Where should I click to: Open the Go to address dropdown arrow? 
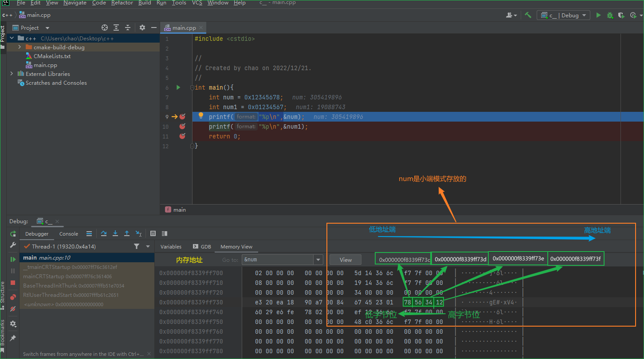pos(318,260)
